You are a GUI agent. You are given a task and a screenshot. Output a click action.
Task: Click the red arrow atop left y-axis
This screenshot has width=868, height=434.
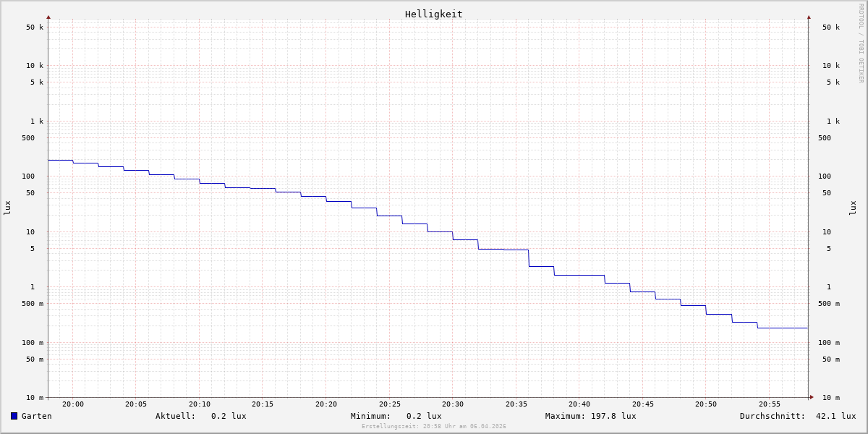coord(48,17)
